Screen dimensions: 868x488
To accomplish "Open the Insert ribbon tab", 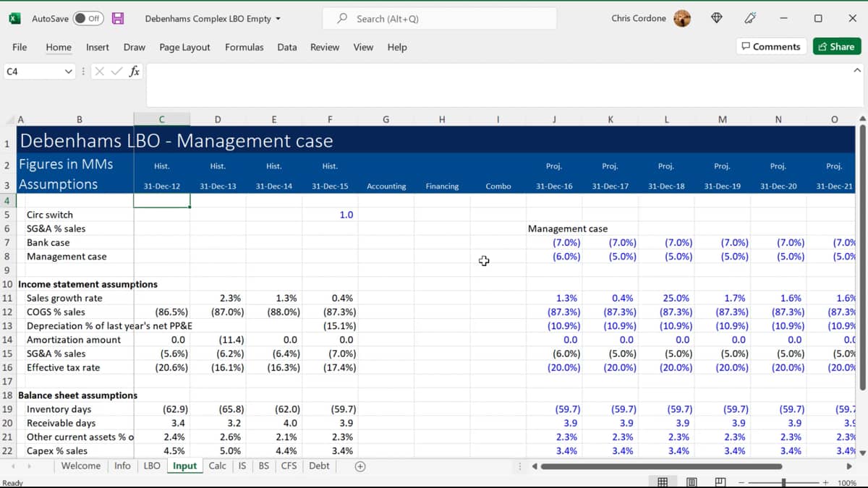I will coord(98,47).
